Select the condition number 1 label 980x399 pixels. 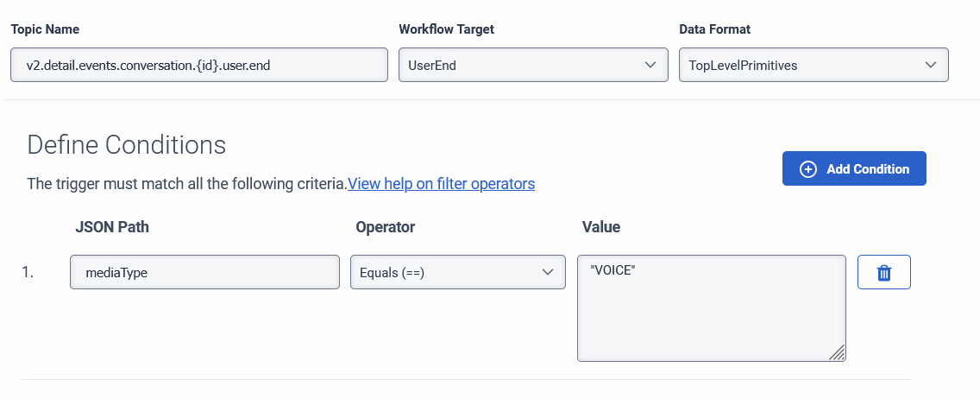click(x=28, y=273)
